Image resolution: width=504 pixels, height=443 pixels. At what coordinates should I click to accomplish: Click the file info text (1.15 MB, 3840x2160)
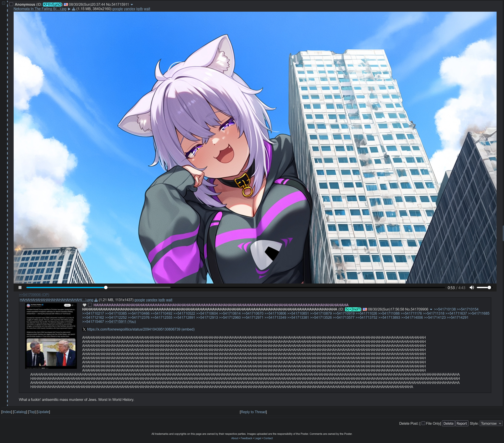pos(94,9)
